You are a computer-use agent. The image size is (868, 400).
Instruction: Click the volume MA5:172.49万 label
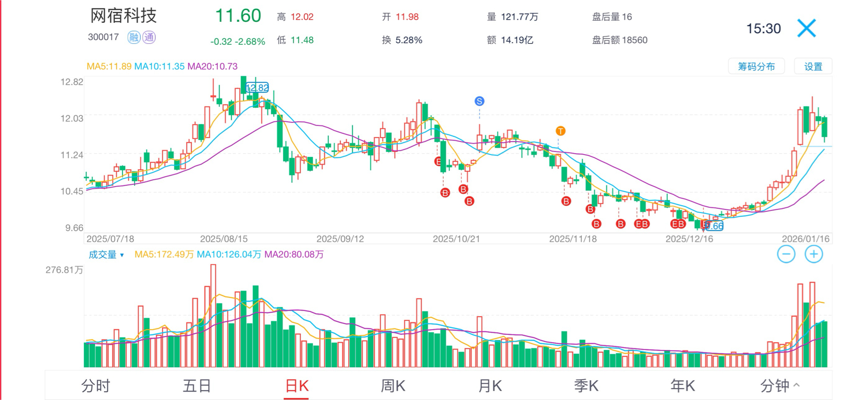[164, 255]
